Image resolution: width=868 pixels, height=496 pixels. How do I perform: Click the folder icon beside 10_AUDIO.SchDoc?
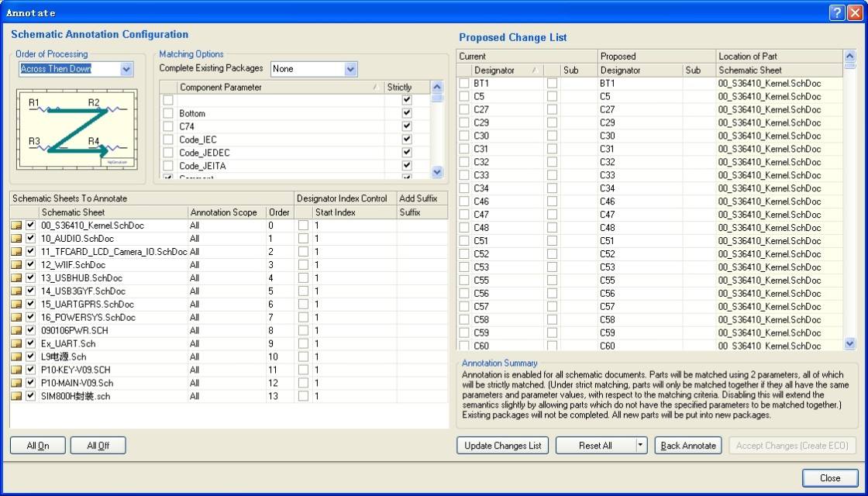(x=16, y=239)
